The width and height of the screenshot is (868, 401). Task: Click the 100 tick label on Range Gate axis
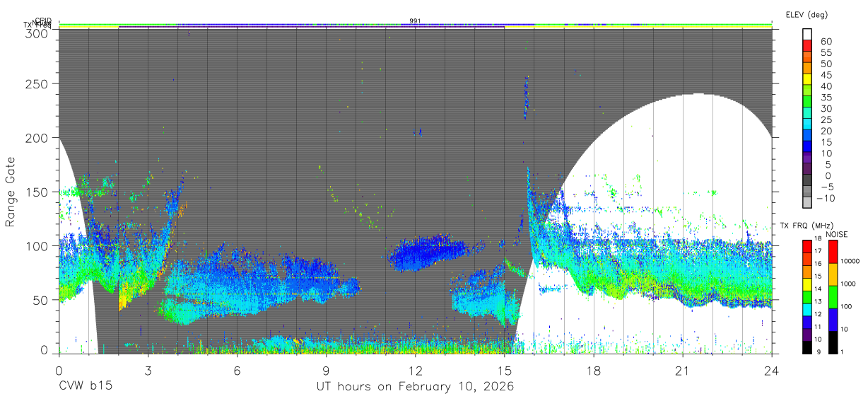(38, 245)
